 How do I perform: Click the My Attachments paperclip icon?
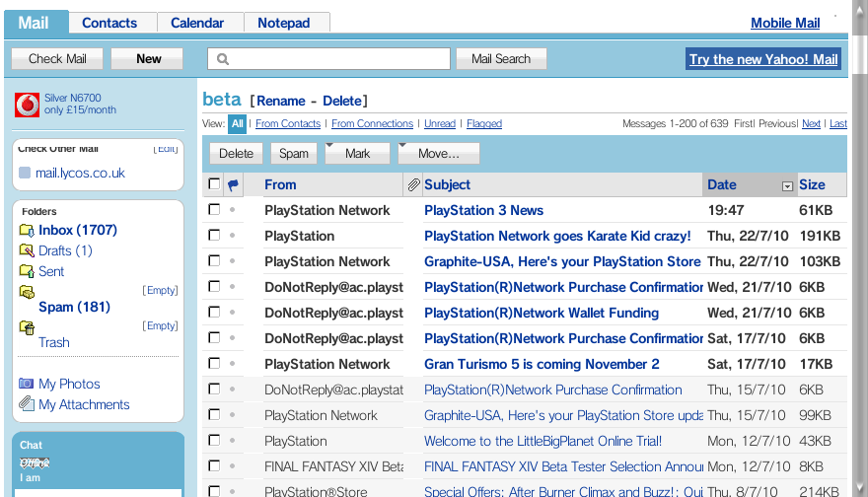[x=26, y=403]
